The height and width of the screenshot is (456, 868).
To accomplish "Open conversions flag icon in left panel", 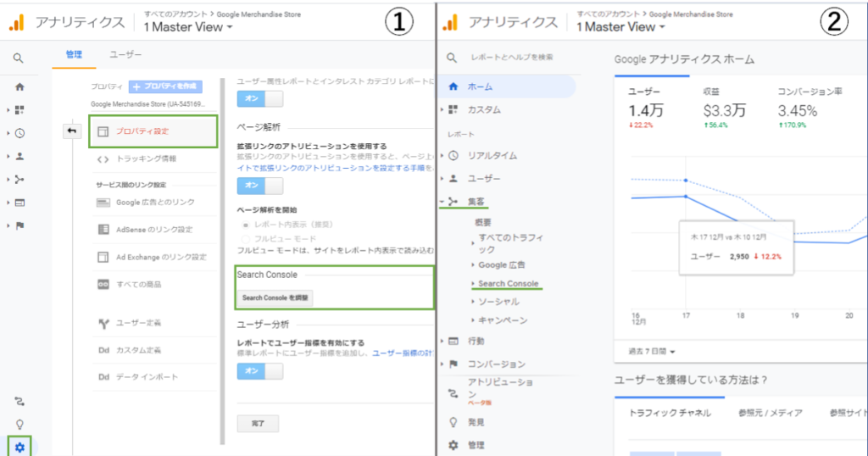I will [x=20, y=225].
